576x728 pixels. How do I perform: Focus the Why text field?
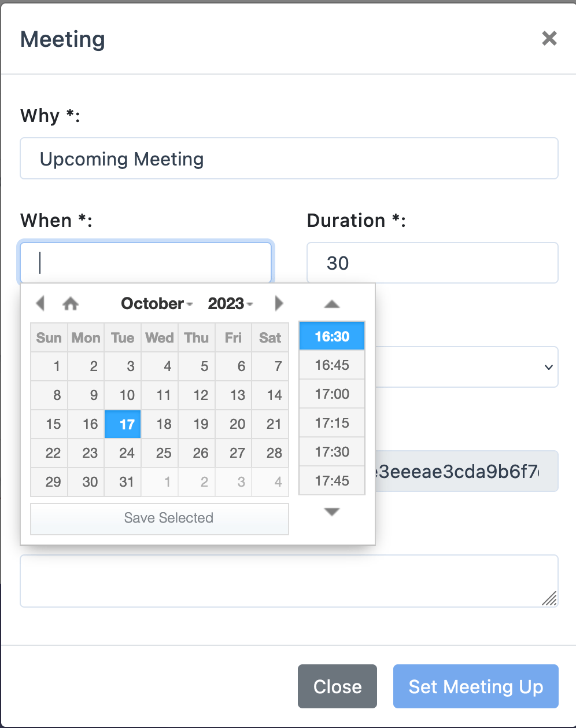pos(289,159)
